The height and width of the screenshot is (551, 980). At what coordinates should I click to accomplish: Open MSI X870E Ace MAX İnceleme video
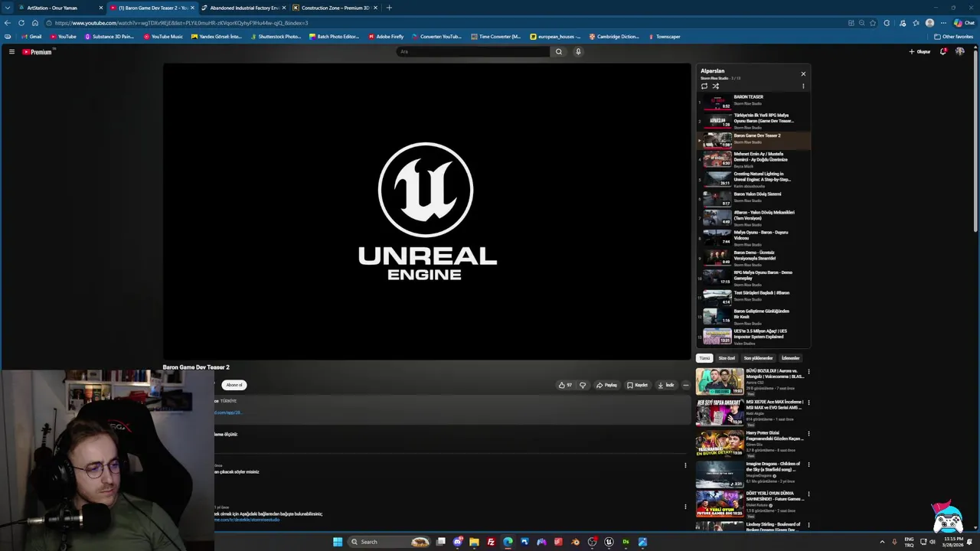pyautogui.click(x=750, y=412)
